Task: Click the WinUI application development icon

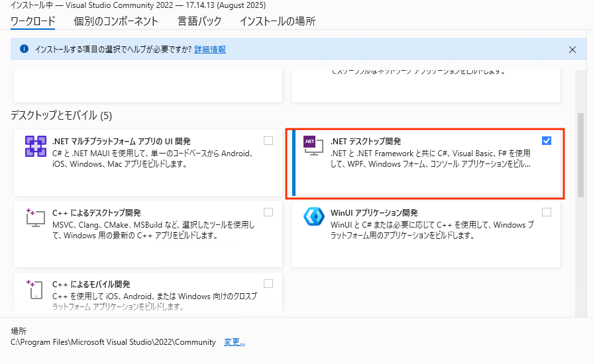Action: (x=313, y=218)
